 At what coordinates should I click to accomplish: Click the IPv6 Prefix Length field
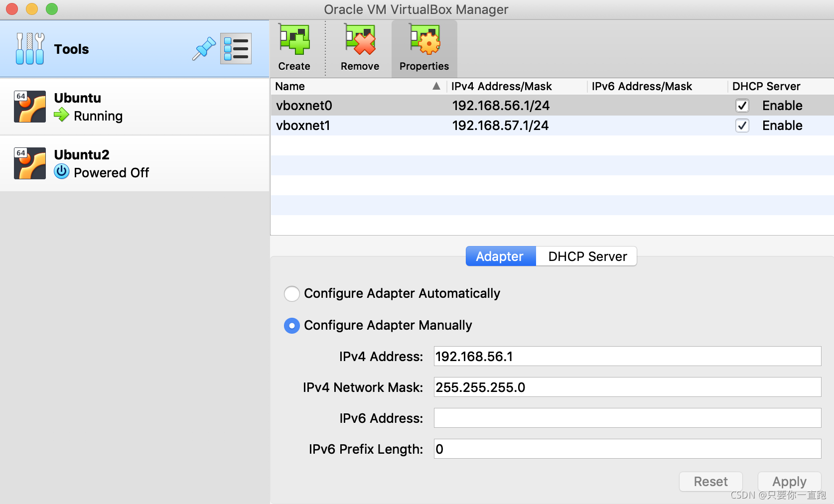point(627,449)
